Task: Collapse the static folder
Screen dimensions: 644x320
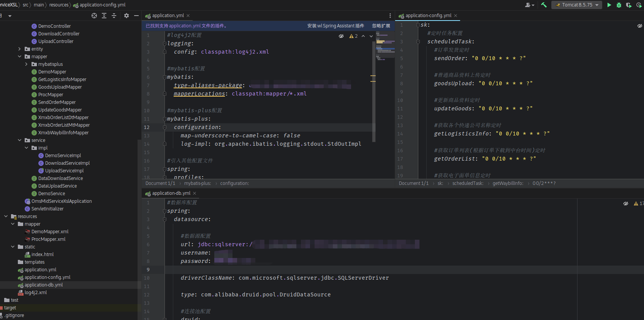Action: [13, 247]
